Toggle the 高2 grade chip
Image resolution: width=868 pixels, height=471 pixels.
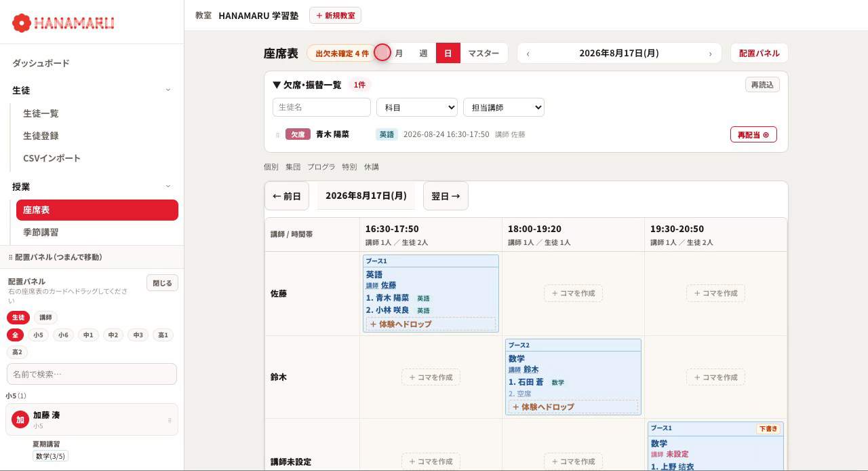click(x=17, y=352)
